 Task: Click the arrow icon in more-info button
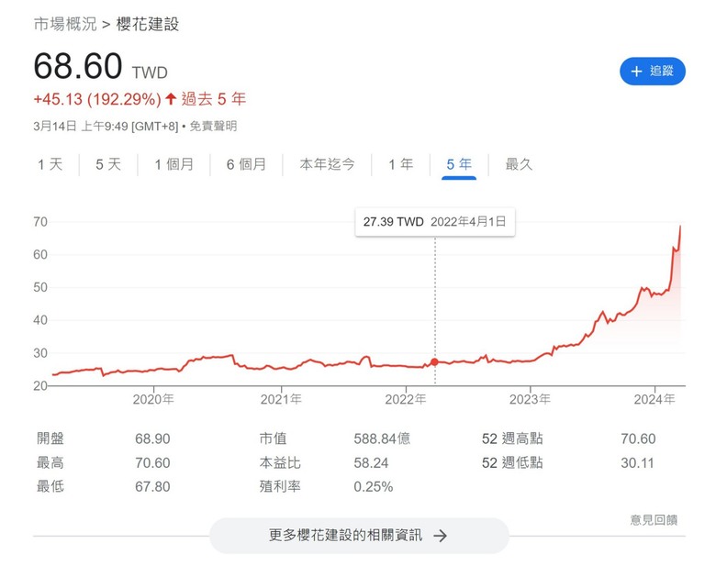(440, 536)
